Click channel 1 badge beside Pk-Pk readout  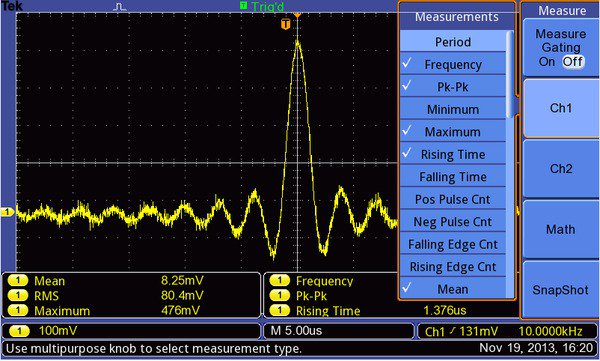(279, 296)
